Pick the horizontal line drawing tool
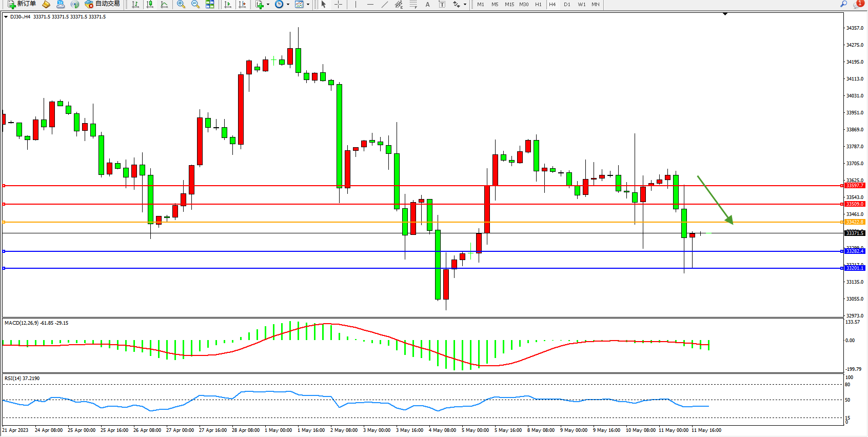This screenshot has height=437, width=868. click(370, 4)
